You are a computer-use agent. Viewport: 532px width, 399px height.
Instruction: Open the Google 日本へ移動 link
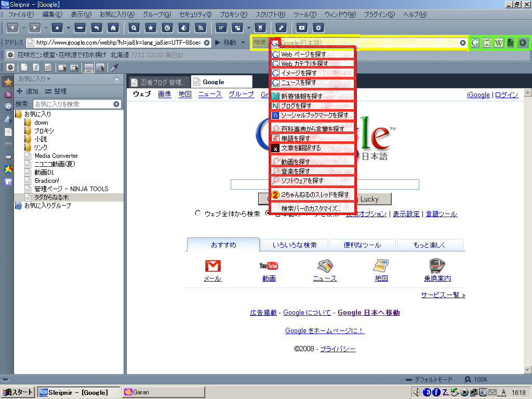369,312
